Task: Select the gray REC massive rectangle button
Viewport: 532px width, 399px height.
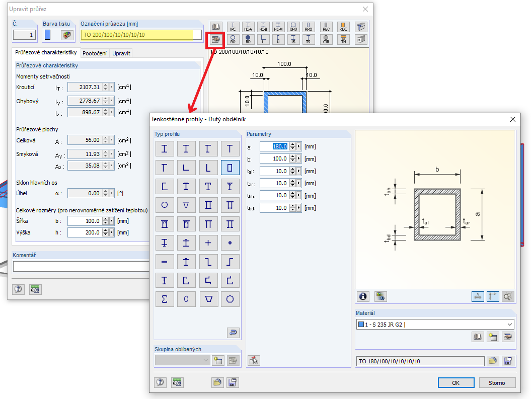Action: 326,27
